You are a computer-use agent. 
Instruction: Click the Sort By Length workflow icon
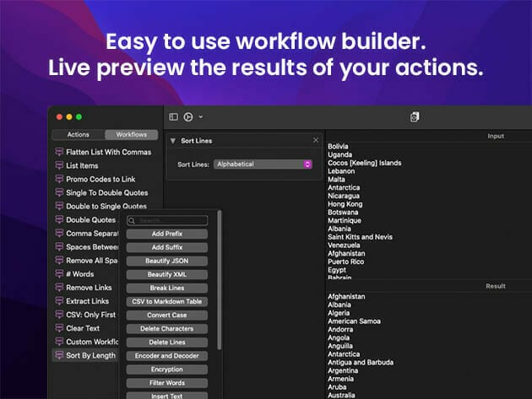pyautogui.click(x=58, y=355)
